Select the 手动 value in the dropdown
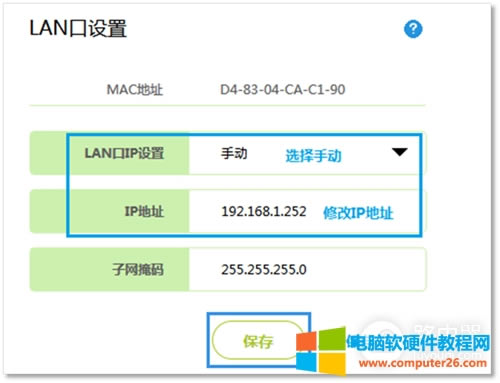Image resolution: width=500 pixels, height=383 pixels. tap(234, 153)
